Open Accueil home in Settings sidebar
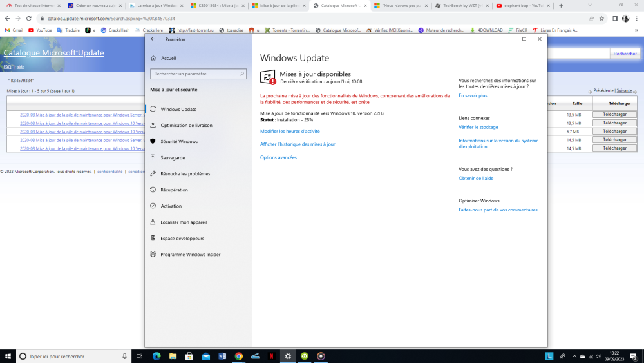The width and height of the screenshot is (644, 363). click(x=168, y=59)
